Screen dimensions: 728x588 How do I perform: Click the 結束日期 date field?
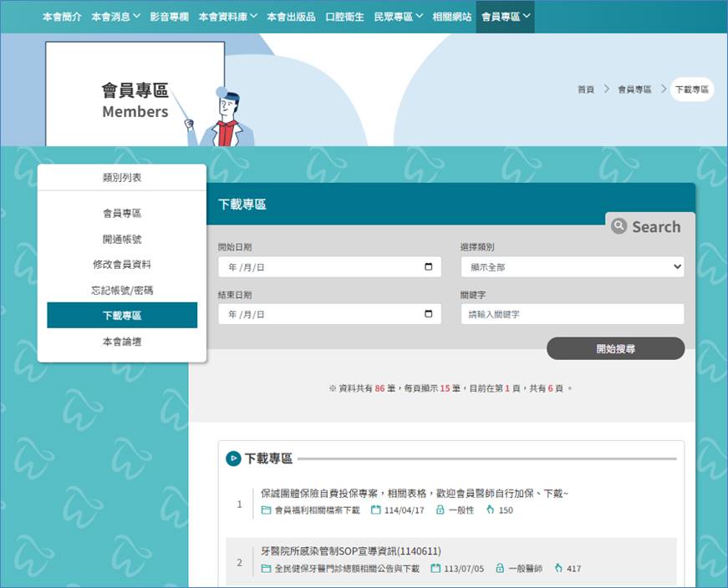tap(329, 314)
